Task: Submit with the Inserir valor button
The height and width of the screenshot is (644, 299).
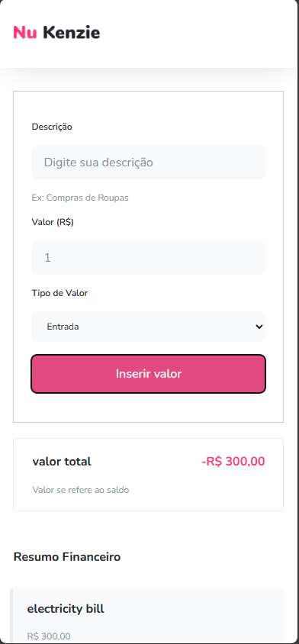Action: pyautogui.click(x=148, y=374)
